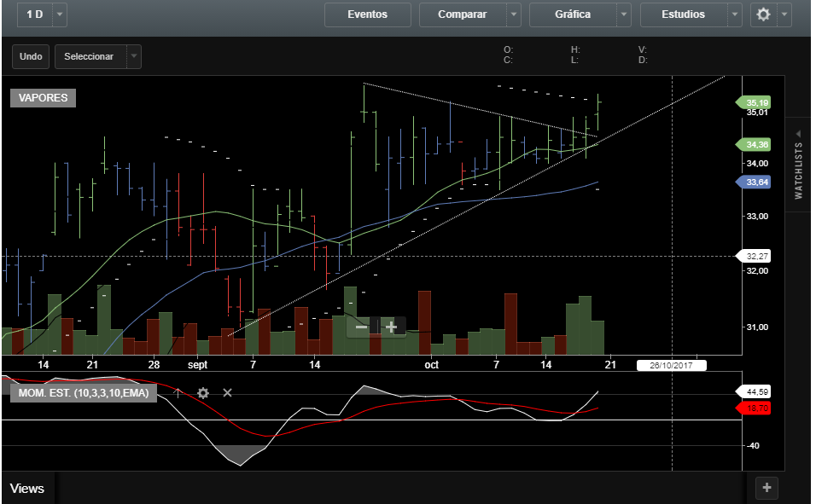Select the VAPORES symbol label

click(x=43, y=98)
